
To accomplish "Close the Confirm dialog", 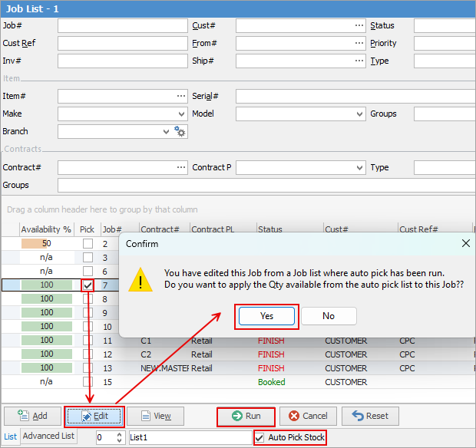I will tap(466, 243).
